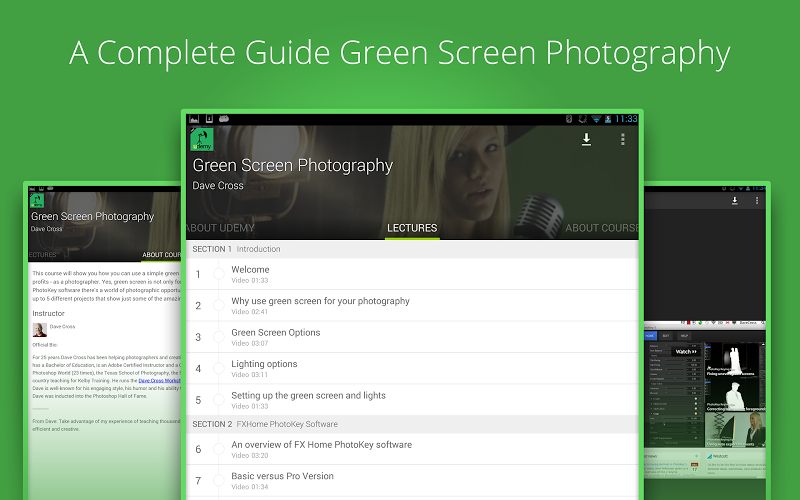Mark lecture 5 progress circle
Image resolution: width=800 pixels, height=500 pixels.
218,400
